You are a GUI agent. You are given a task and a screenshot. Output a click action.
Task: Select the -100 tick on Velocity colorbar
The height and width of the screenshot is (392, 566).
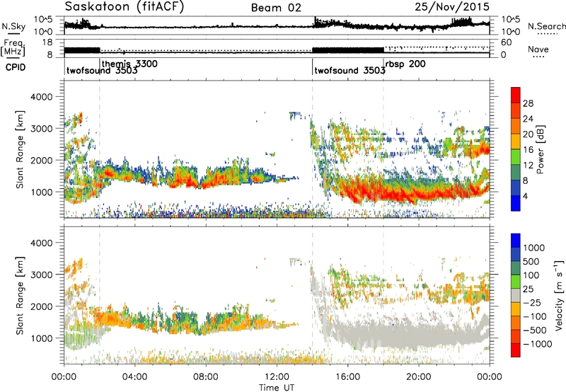pos(535,316)
